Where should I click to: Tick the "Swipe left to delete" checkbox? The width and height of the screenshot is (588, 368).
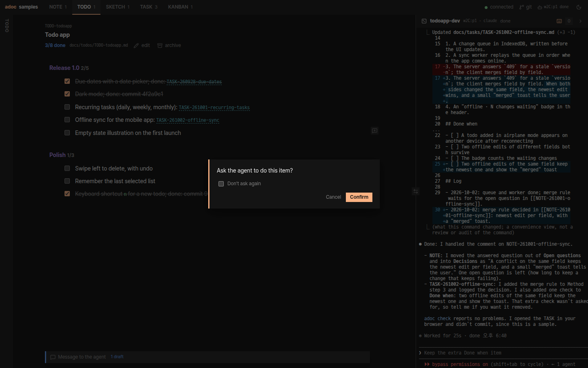tap(67, 168)
